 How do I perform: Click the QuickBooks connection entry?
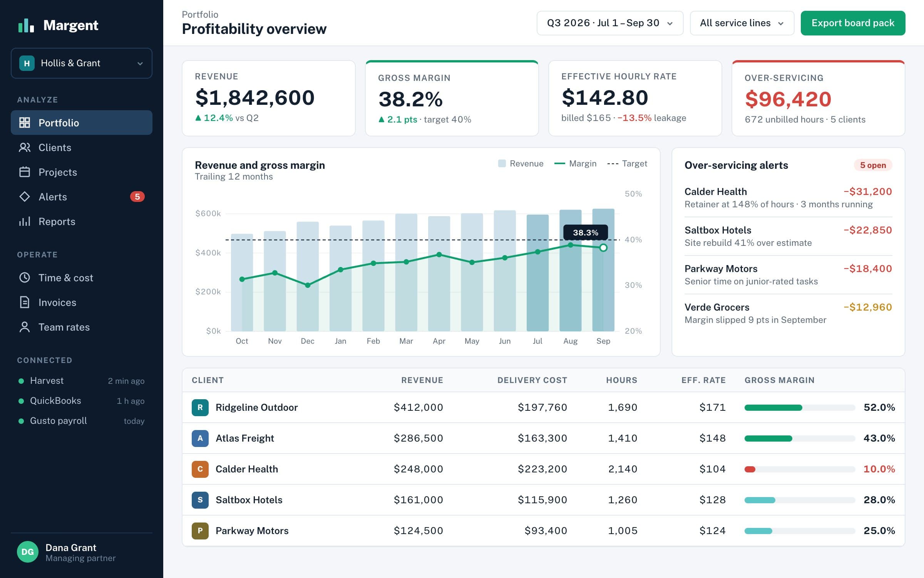pos(82,401)
